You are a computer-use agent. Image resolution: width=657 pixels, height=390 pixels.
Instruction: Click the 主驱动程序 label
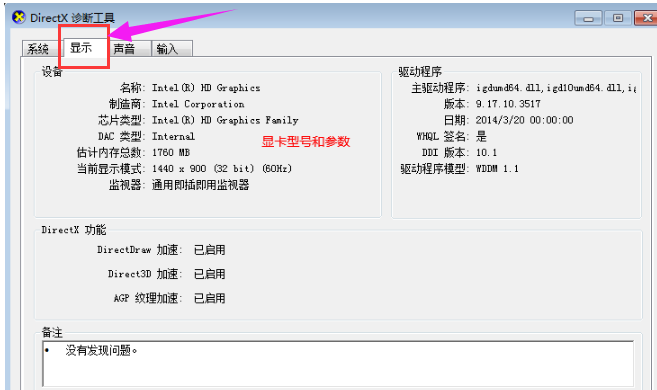pos(440,88)
